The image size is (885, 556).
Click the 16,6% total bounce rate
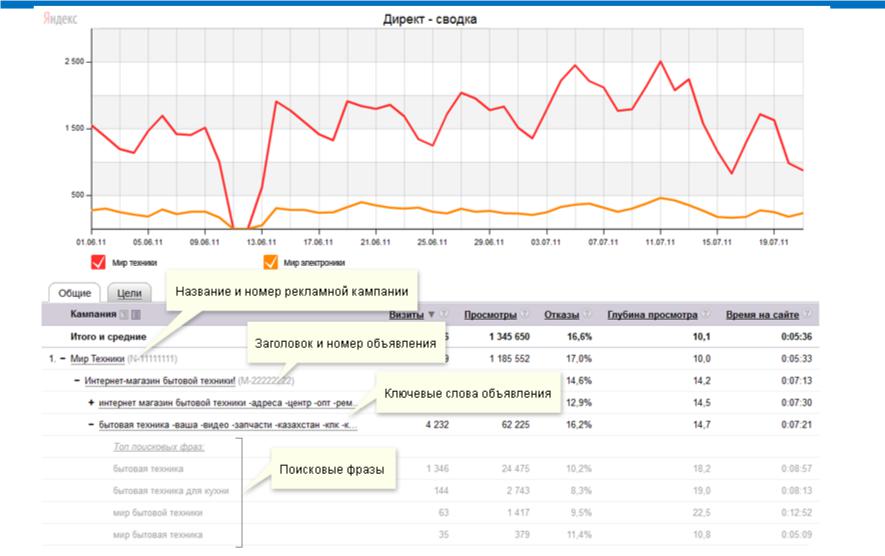tap(579, 336)
